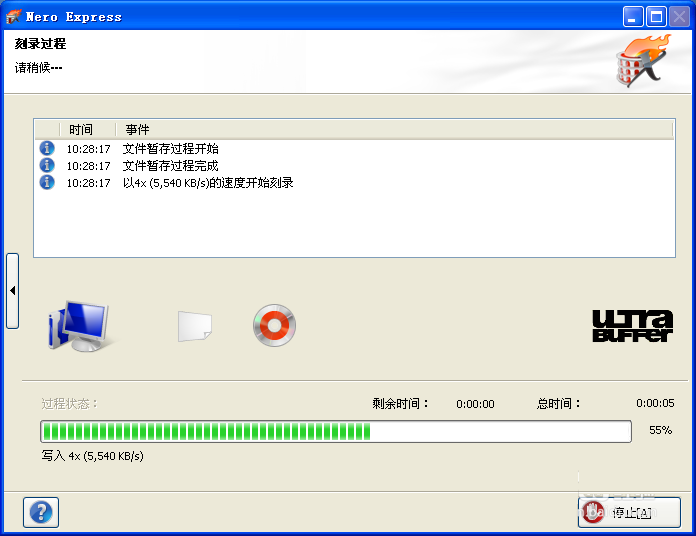Expand the left side panel arrow
696x536 pixels.
coord(12,290)
